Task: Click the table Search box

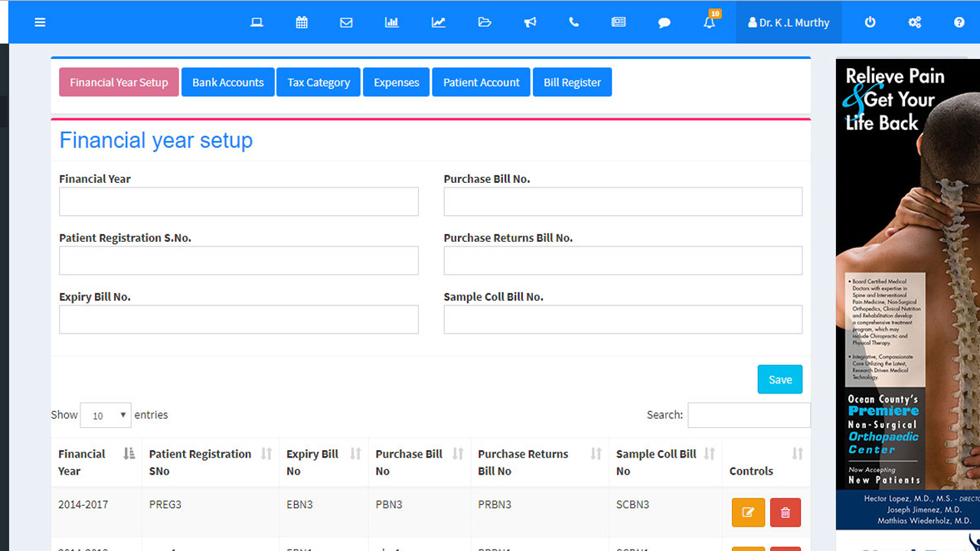Action: 749,415
